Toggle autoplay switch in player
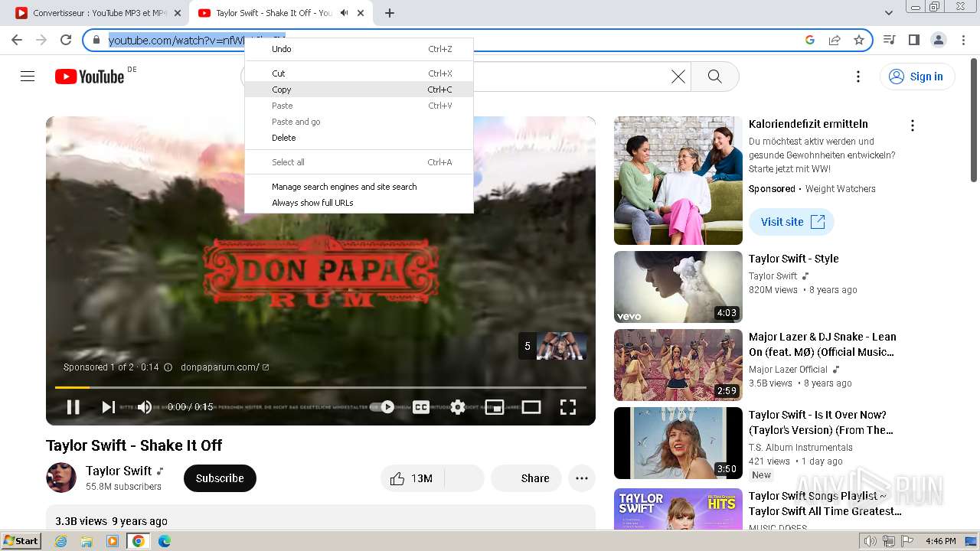 pos(382,407)
